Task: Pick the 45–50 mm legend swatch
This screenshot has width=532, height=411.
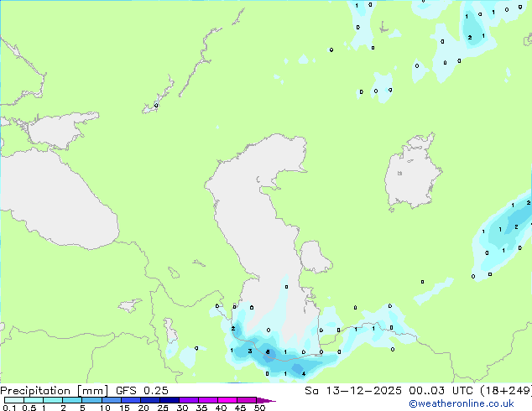Action: click(247, 400)
